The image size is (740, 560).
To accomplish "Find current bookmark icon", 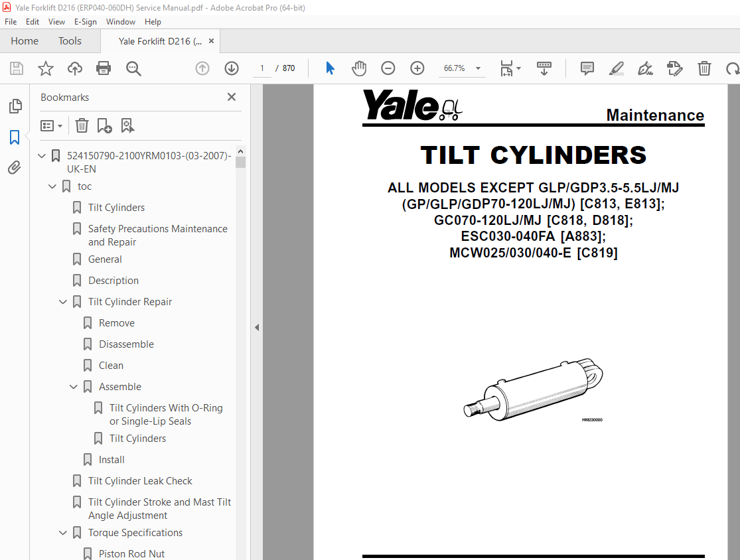I will 127,125.
